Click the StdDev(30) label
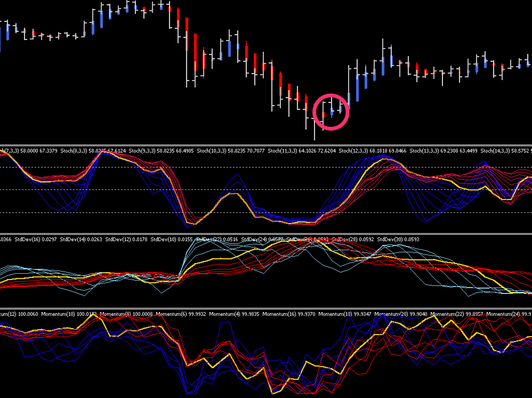Image resolution: width=532 pixels, height=398 pixels. click(x=390, y=239)
